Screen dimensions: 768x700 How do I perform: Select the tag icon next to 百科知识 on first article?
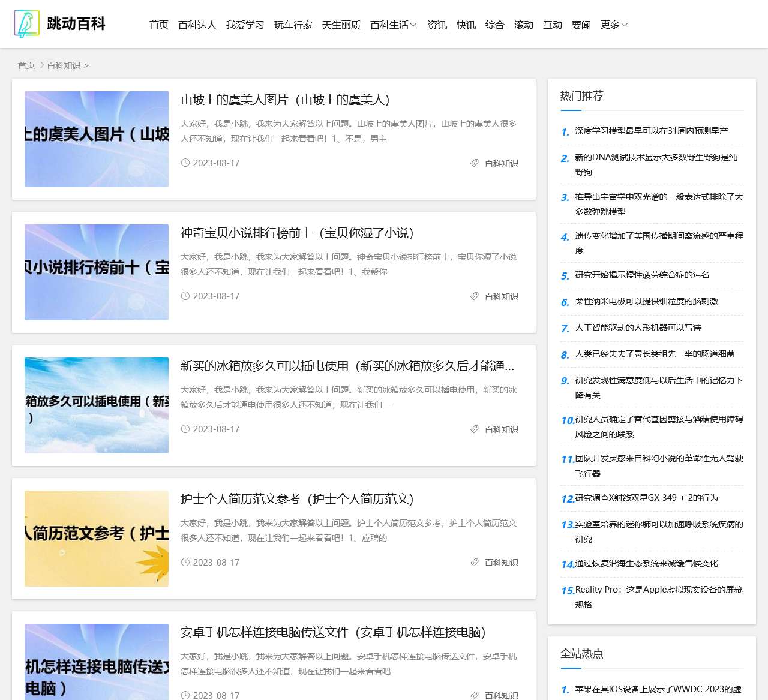click(x=475, y=163)
